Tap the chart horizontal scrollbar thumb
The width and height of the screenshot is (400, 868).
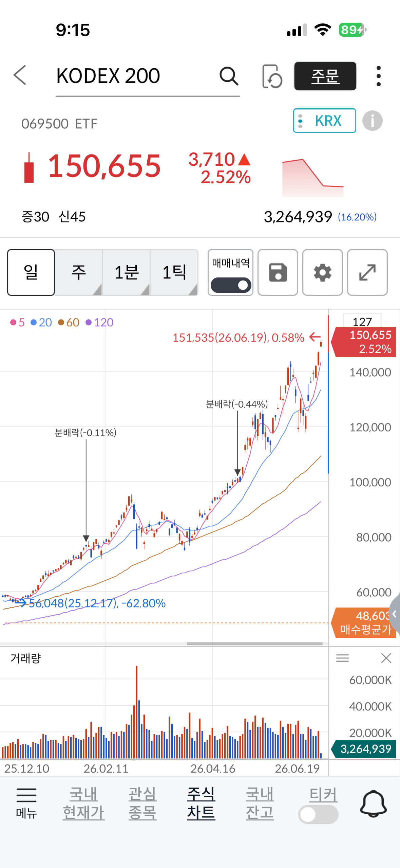[254, 644]
